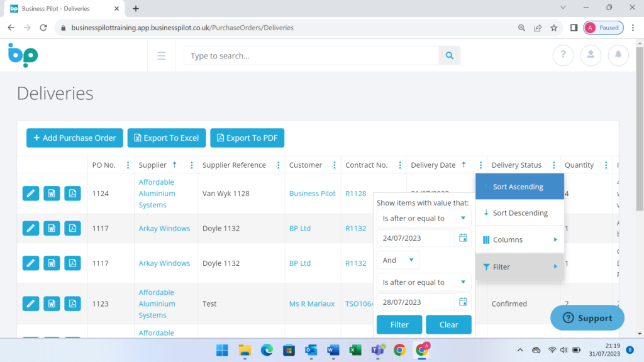Viewport: 644px width, 362px height.
Task: Click the PDF icon for PO 1124
Action: pos(72,194)
